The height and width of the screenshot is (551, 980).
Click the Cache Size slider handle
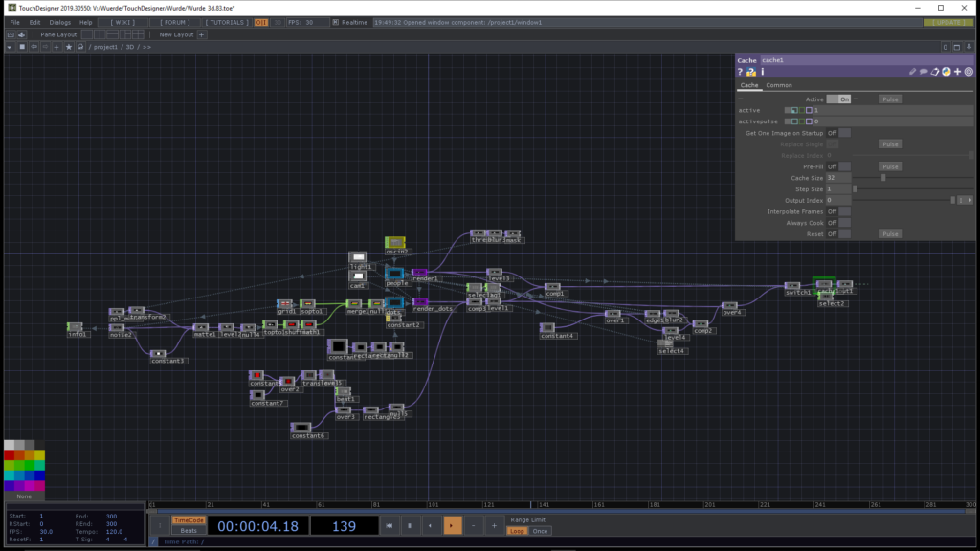point(882,178)
